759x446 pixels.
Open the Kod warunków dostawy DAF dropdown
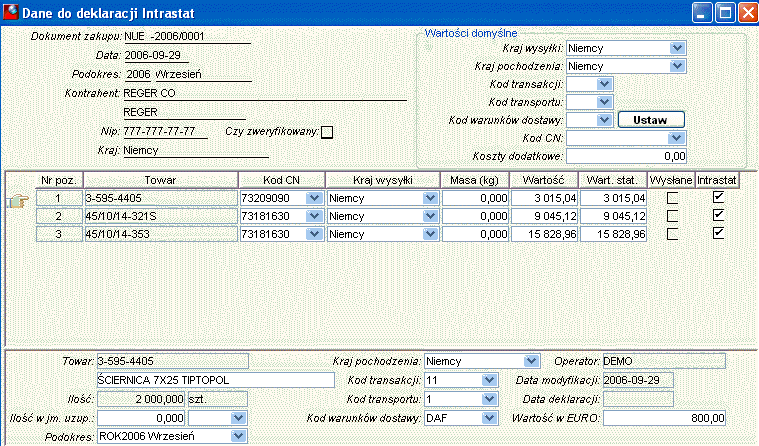[x=489, y=417]
